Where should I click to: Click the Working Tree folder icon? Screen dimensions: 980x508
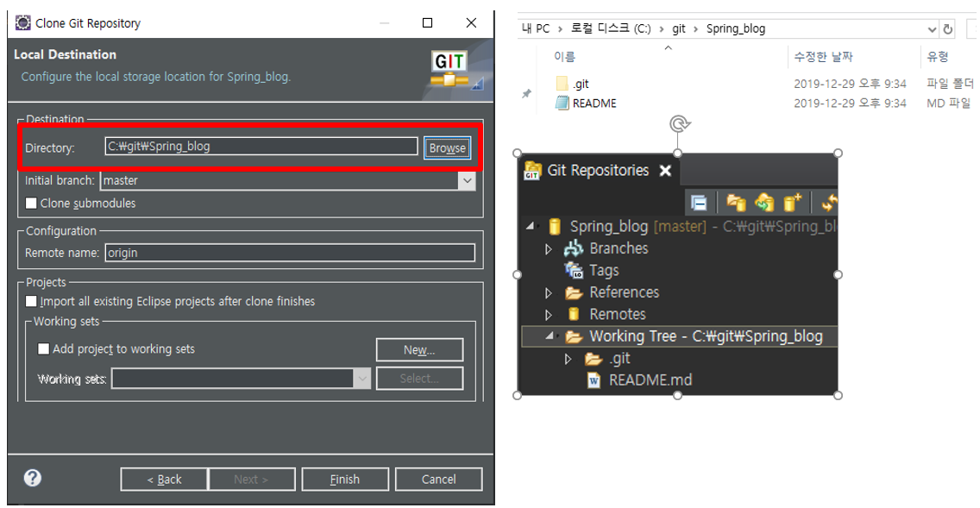pos(574,336)
